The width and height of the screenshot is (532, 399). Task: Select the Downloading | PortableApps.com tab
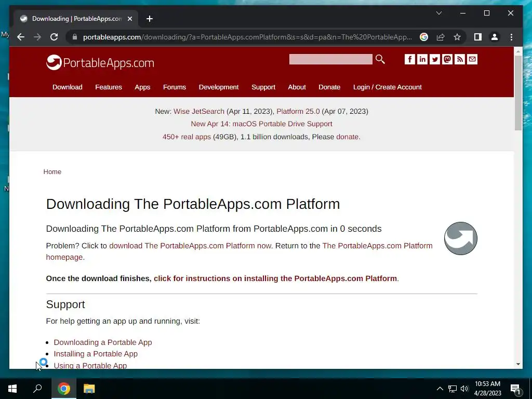pos(76,19)
